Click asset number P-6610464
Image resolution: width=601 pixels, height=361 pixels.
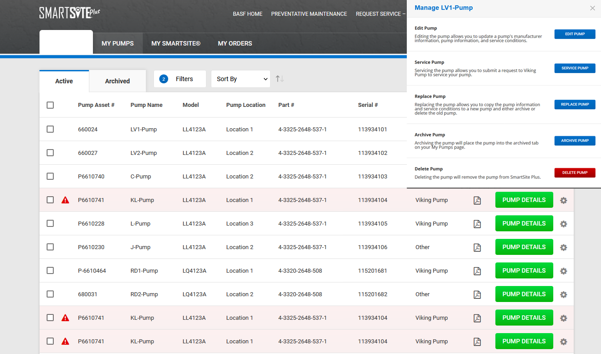(x=92, y=271)
